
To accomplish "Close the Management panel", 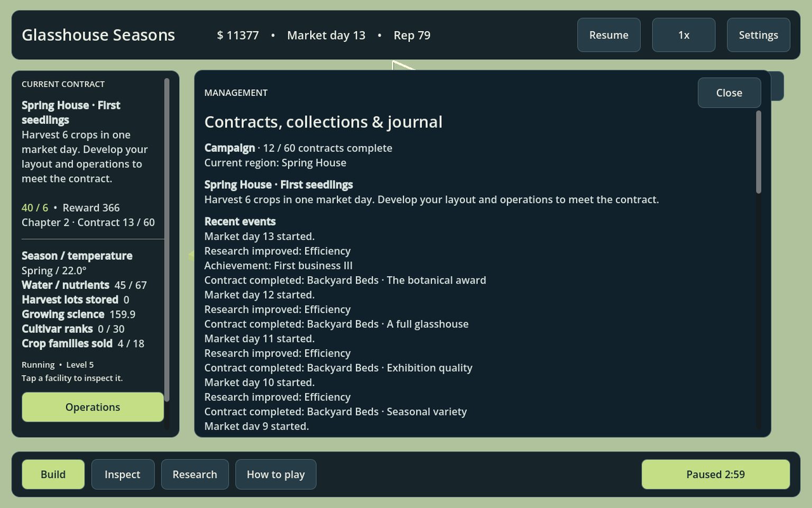I will pyautogui.click(x=729, y=93).
